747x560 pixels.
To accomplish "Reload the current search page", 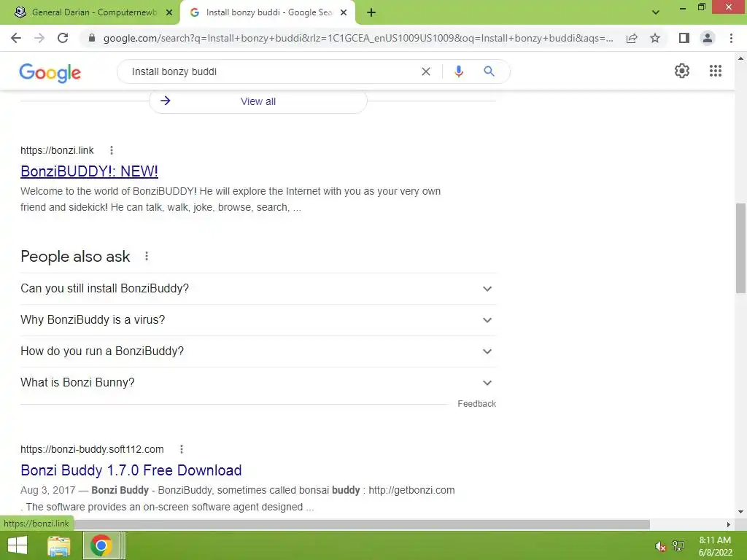I will [x=63, y=38].
